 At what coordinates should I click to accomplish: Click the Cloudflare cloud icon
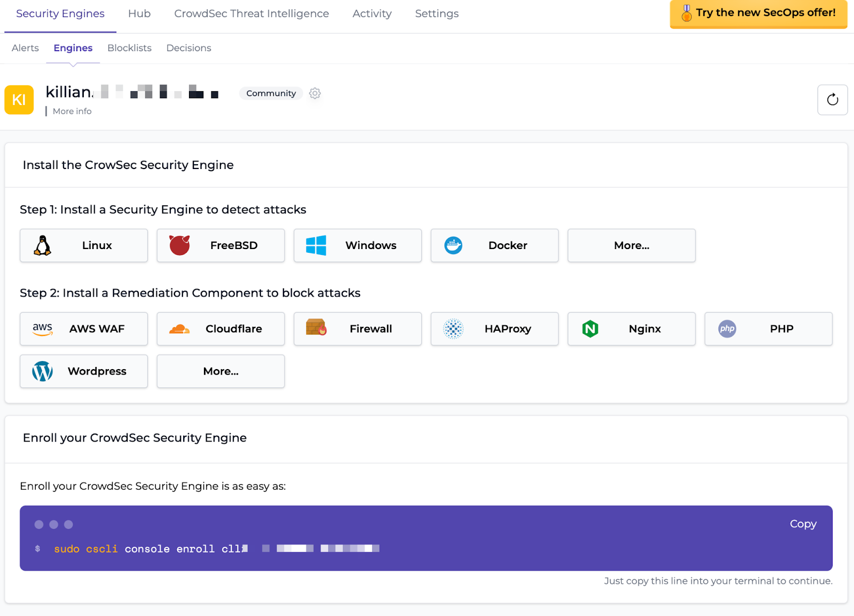tap(179, 329)
